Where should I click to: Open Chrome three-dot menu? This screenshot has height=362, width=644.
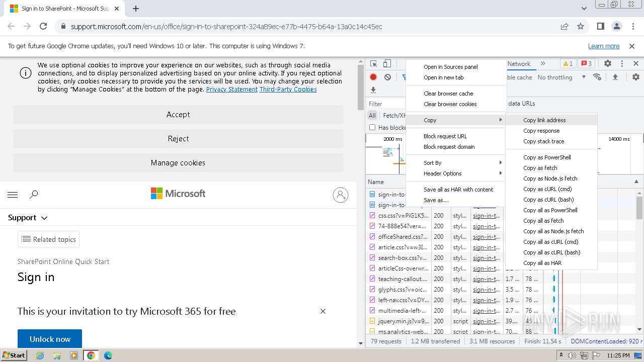[632, 26]
